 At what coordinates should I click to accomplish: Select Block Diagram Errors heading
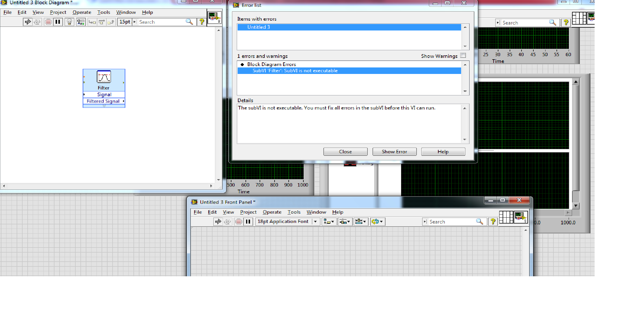point(271,64)
